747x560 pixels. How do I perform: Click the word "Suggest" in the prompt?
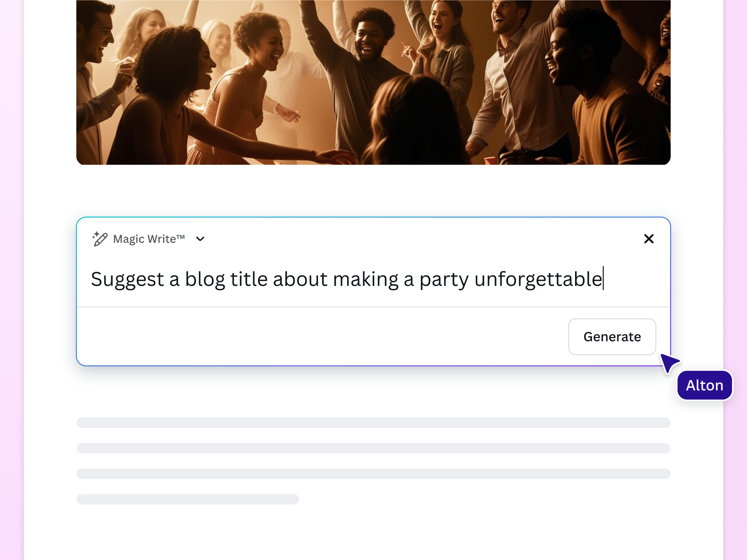[127, 279]
